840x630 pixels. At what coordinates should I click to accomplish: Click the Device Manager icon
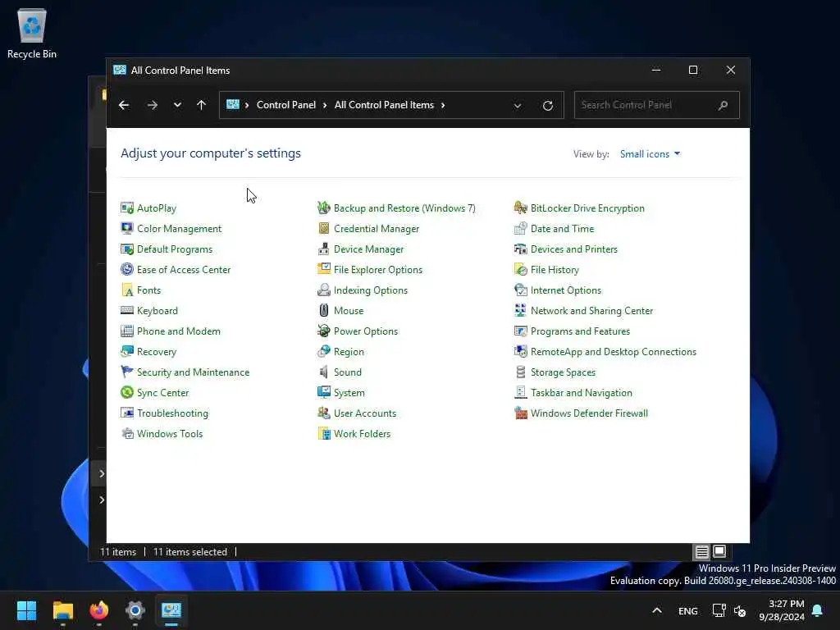tap(323, 249)
